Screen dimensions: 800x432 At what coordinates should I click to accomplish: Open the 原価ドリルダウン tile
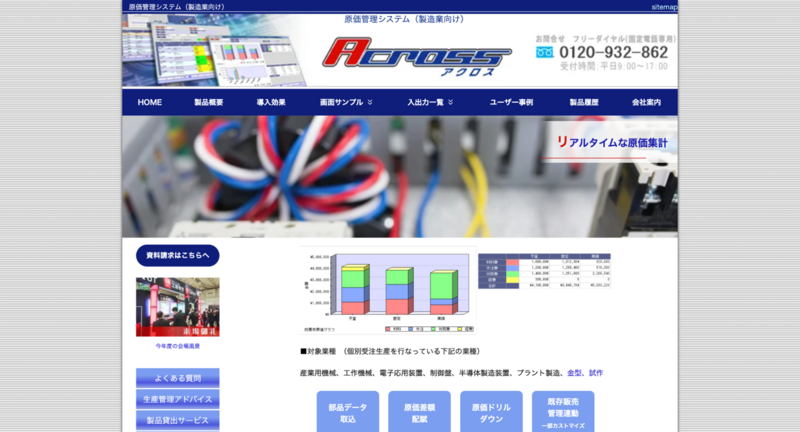click(491, 412)
